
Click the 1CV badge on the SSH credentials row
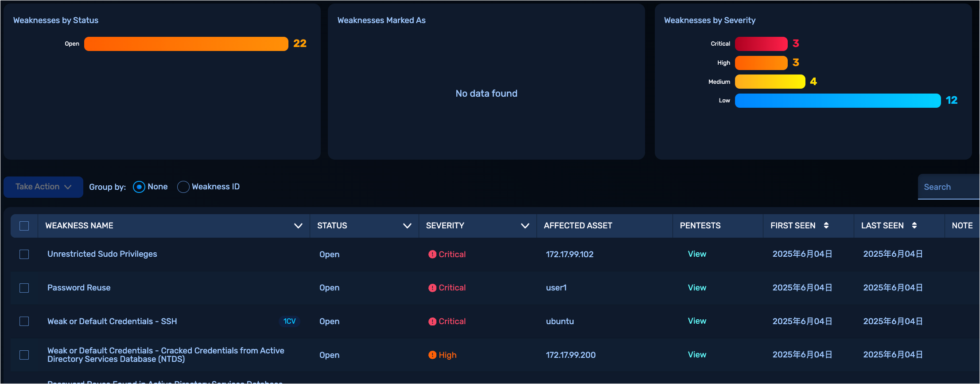point(289,321)
